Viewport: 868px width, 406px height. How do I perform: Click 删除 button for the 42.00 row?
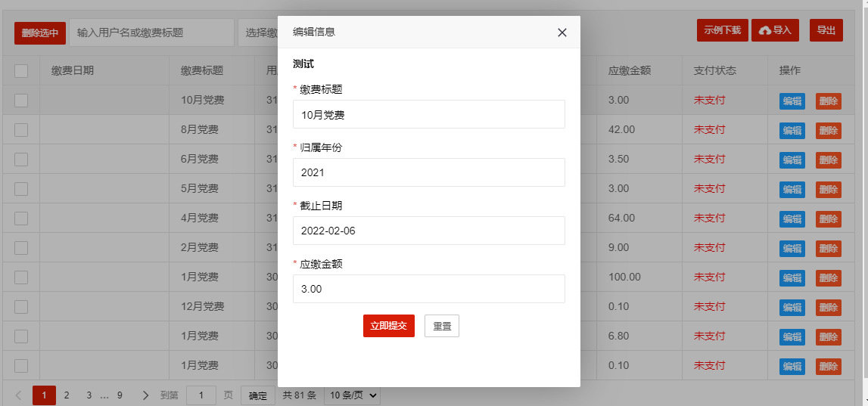pyautogui.click(x=828, y=131)
